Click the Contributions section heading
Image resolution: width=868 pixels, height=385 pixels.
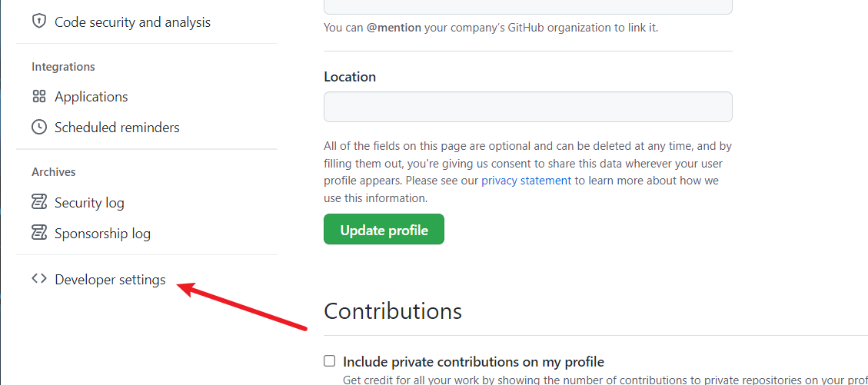tap(393, 311)
